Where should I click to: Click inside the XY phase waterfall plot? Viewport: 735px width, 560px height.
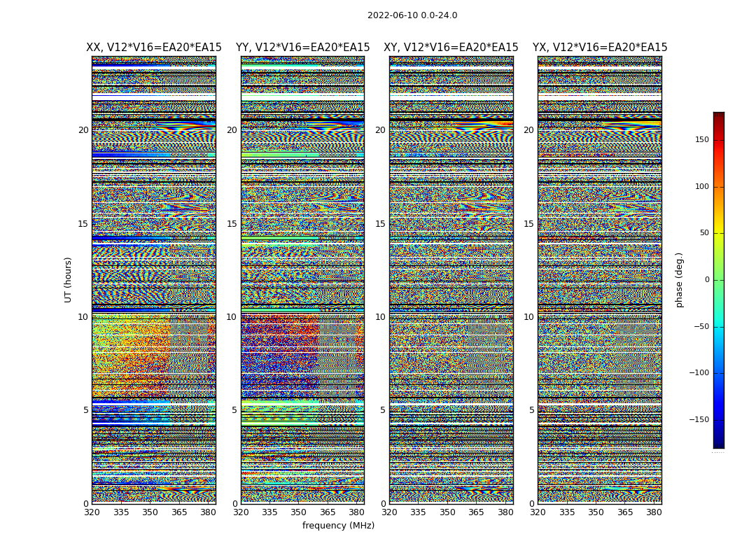click(x=451, y=280)
